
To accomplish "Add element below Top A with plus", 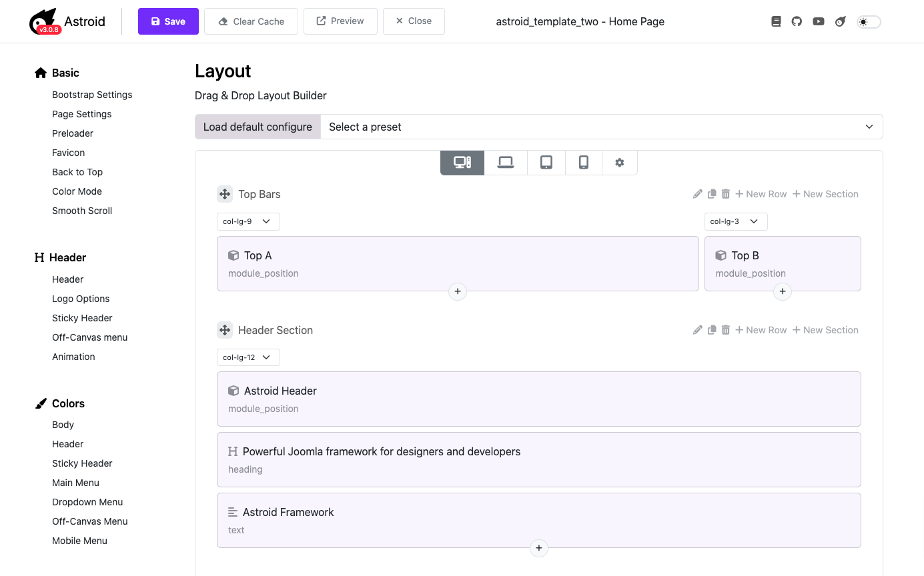I will pyautogui.click(x=458, y=291).
